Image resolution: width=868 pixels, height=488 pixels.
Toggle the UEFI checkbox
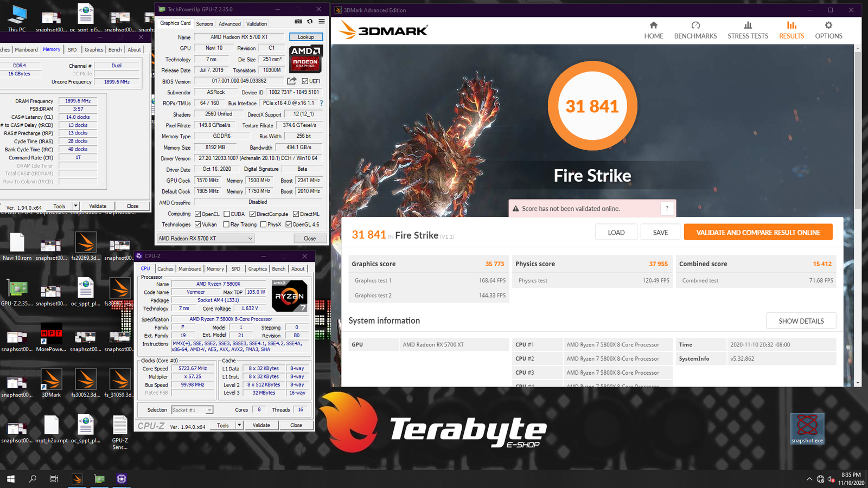click(x=305, y=81)
